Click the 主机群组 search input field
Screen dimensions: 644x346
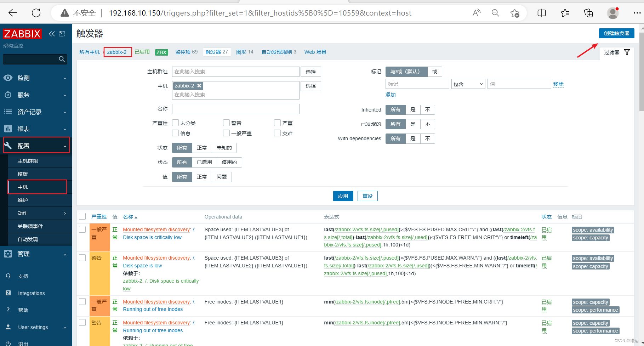pos(236,72)
